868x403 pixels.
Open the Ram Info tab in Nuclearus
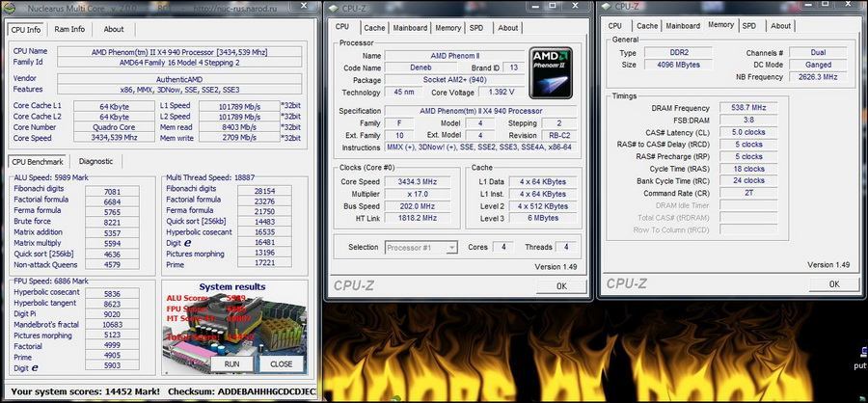[x=69, y=29]
